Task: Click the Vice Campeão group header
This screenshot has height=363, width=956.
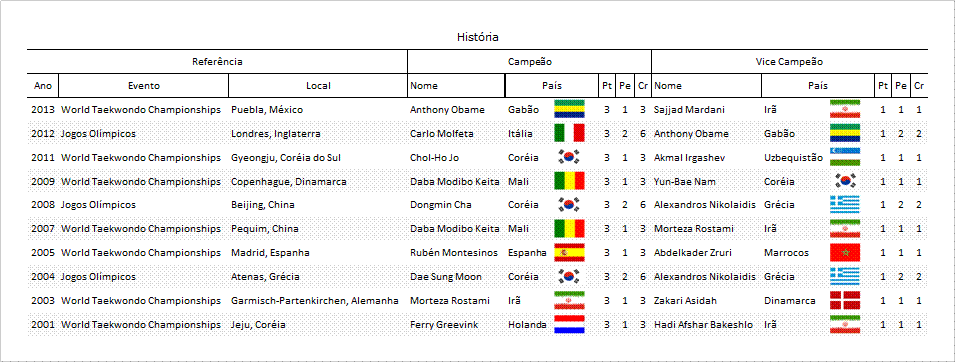Action: click(790, 62)
